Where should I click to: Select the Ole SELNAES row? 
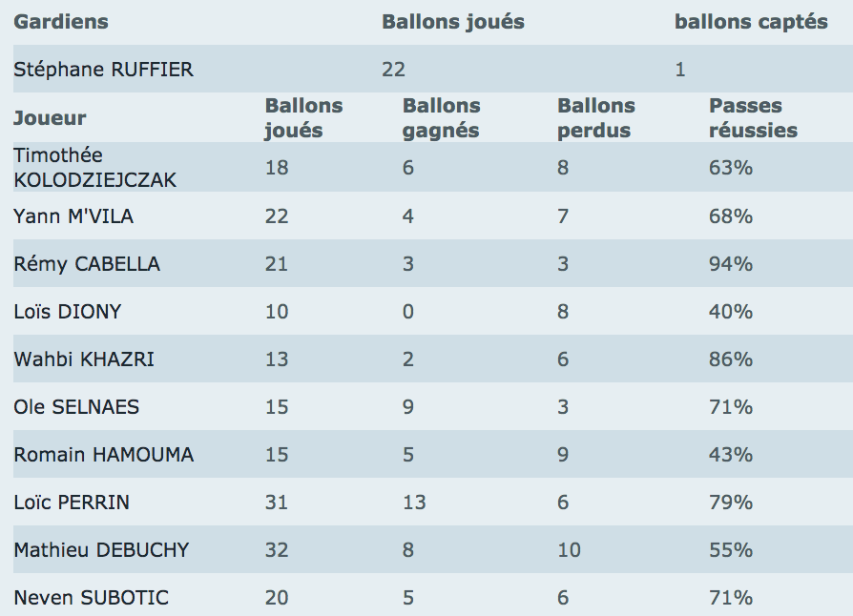433,406
